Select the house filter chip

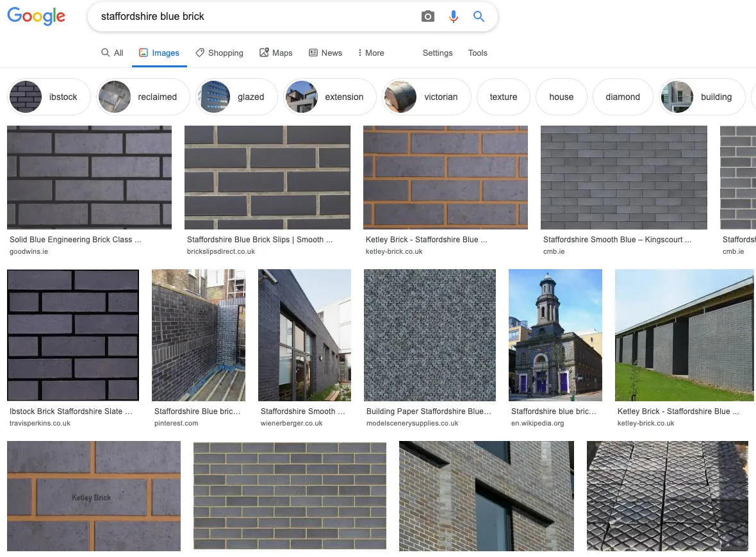tap(561, 97)
